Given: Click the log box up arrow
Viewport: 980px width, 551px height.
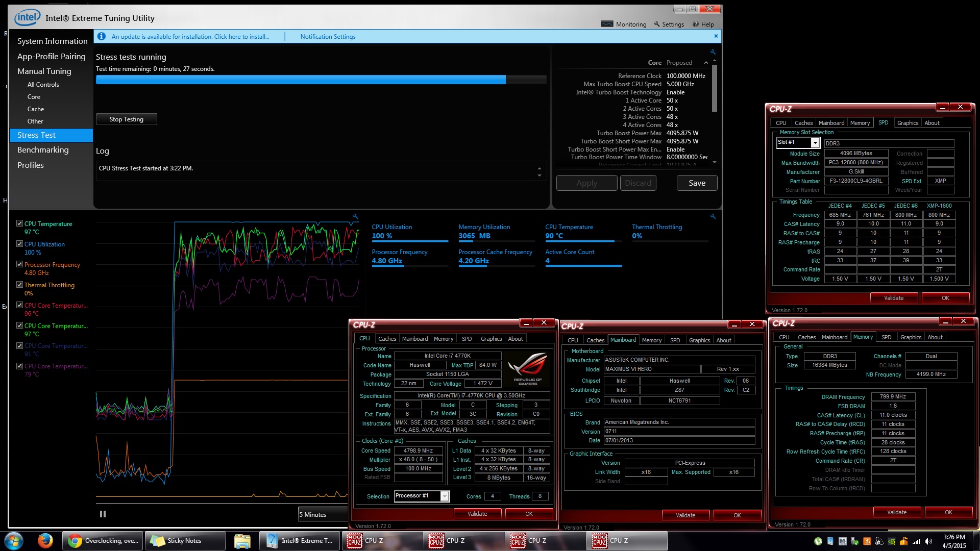Looking at the screenshot, I should coord(540,168).
